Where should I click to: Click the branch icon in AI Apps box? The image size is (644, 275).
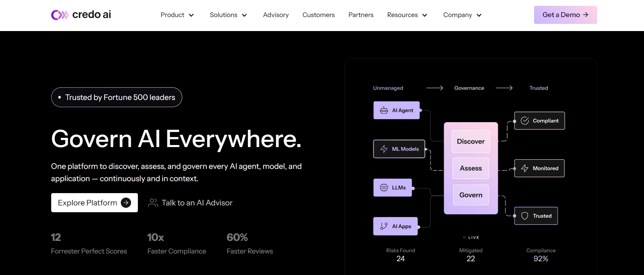point(384,226)
